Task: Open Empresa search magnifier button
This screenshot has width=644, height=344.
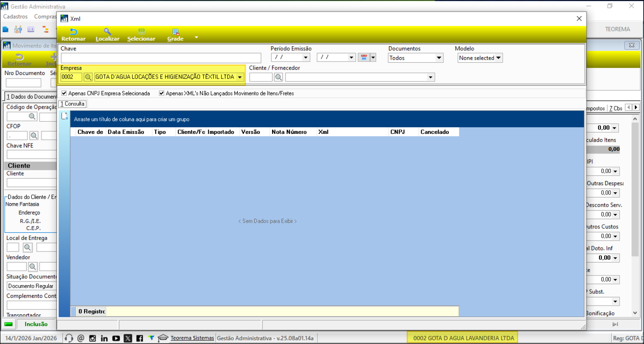Action: (88, 77)
